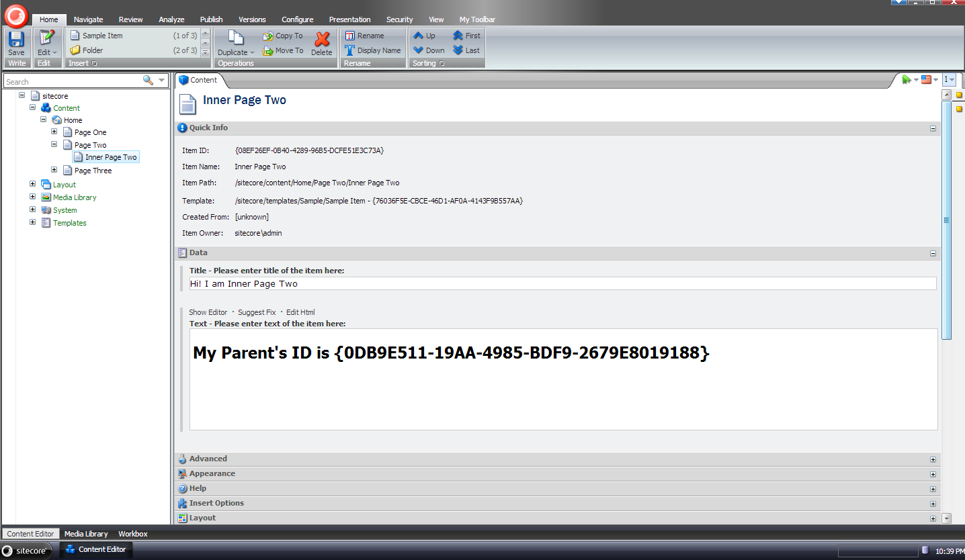This screenshot has width=965, height=560.
Task: Move item to Last position
Action: [466, 50]
